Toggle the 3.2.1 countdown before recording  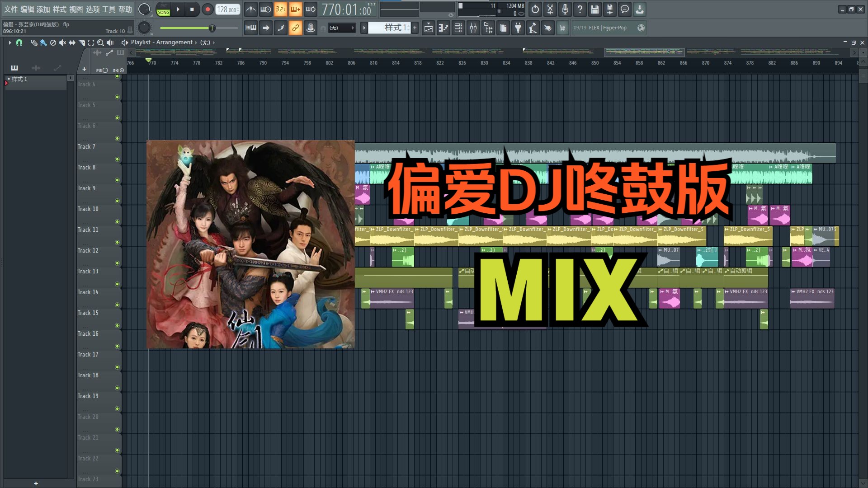coord(281,9)
